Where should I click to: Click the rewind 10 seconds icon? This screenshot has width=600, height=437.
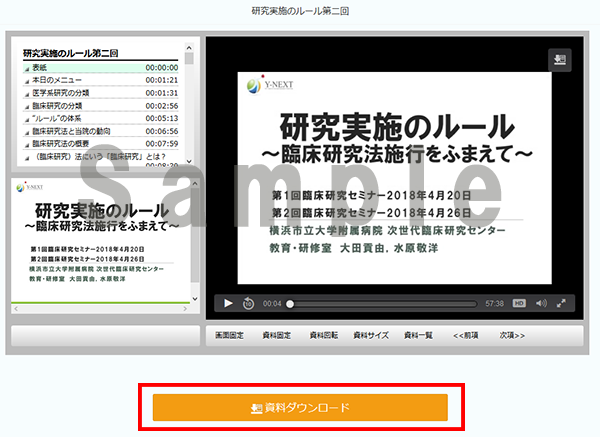click(248, 303)
